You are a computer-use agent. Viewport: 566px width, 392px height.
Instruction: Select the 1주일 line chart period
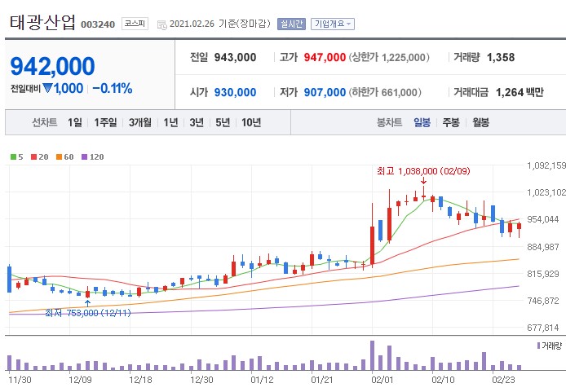[x=105, y=122]
